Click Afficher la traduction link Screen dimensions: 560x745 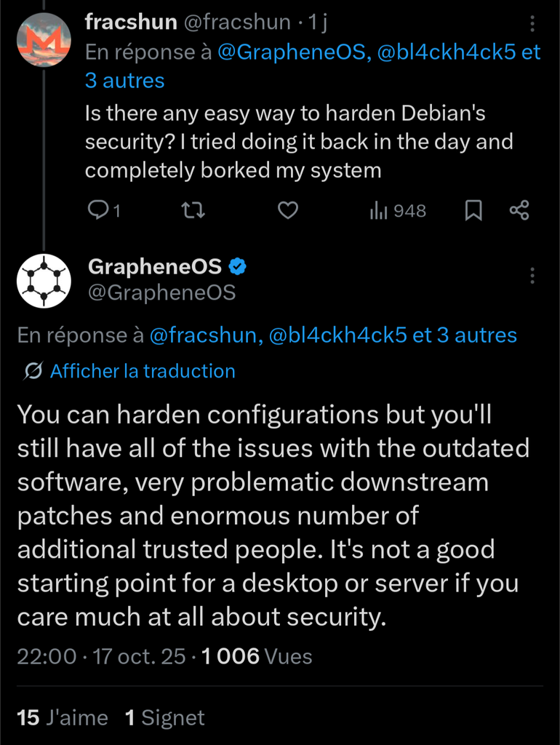(x=143, y=371)
